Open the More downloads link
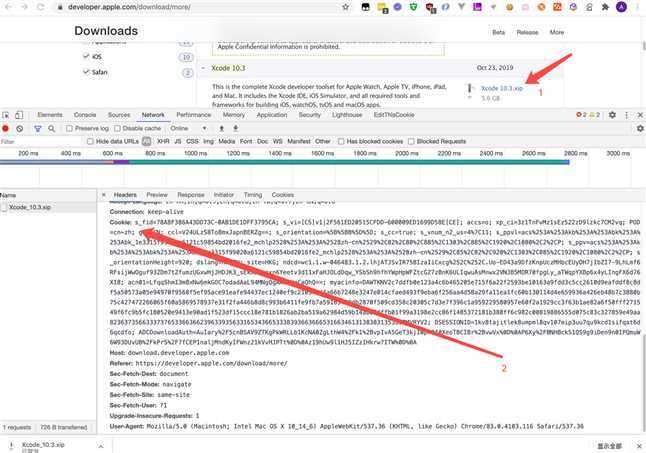 pos(557,32)
